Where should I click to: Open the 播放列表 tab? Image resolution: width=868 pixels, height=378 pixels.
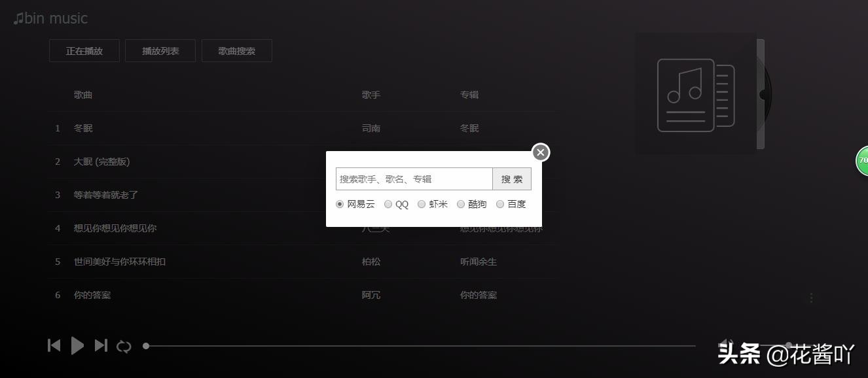pyautogui.click(x=160, y=50)
